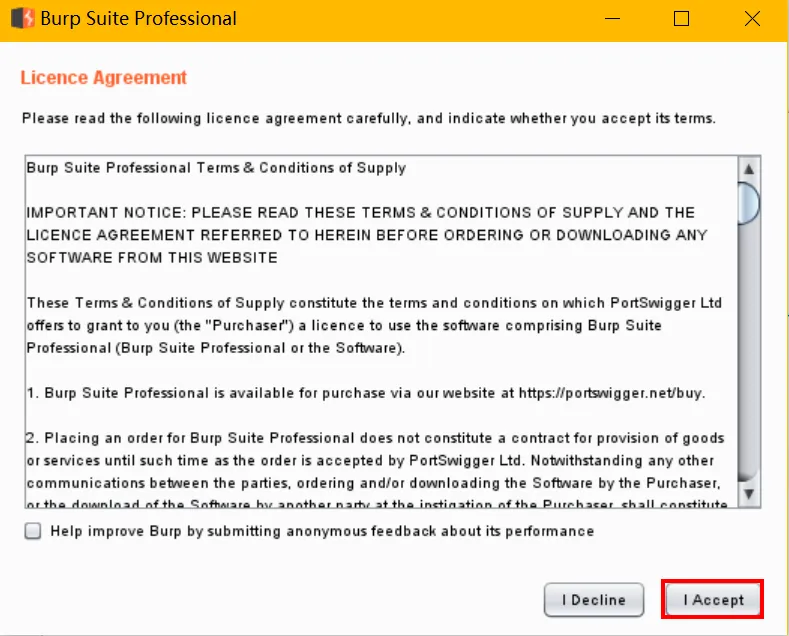Click the licence text scrollbar thumb
The image size is (789, 636).
tap(749, 203)
